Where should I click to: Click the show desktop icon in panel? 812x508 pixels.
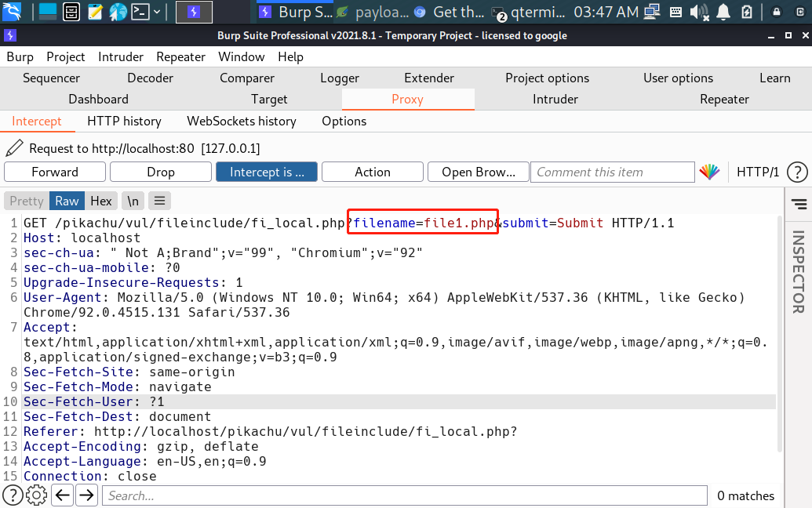pyautogui.click(x=47, y=12)
